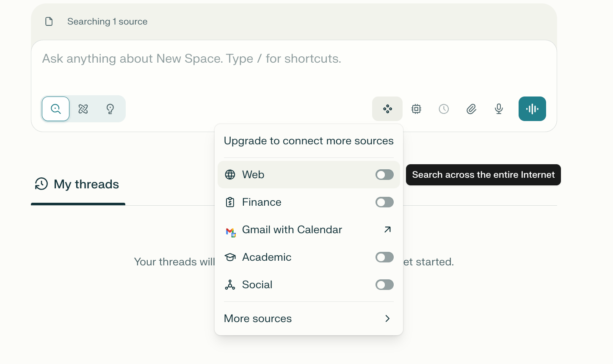Viewport: 613px width, 364px height.
Task: Attach a file with the paperclip icon
Action: pos(471,109)
